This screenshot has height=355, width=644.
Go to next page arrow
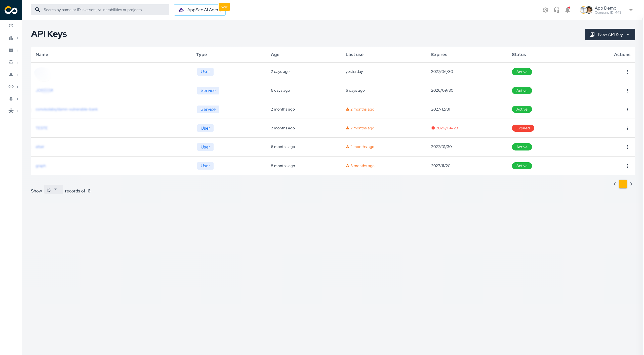coord(631,184)
